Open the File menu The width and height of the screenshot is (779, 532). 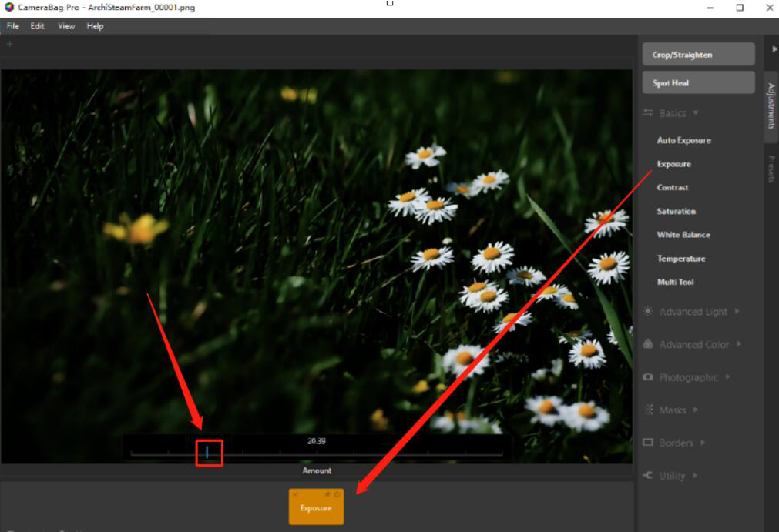point(13,26)
